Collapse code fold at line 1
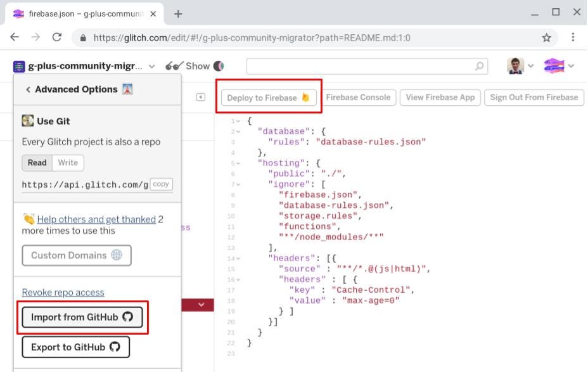The height and width of the screenshot is (372, 588). pos(238,121)
